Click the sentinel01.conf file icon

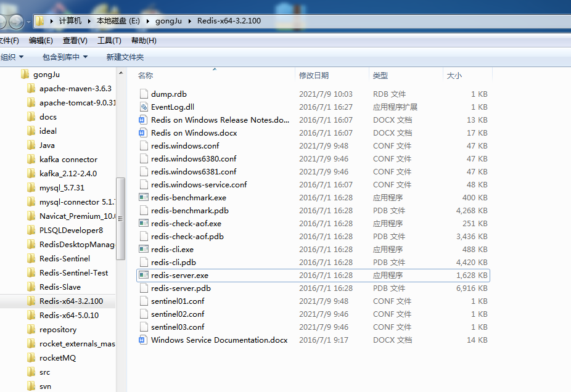(144, 301)
